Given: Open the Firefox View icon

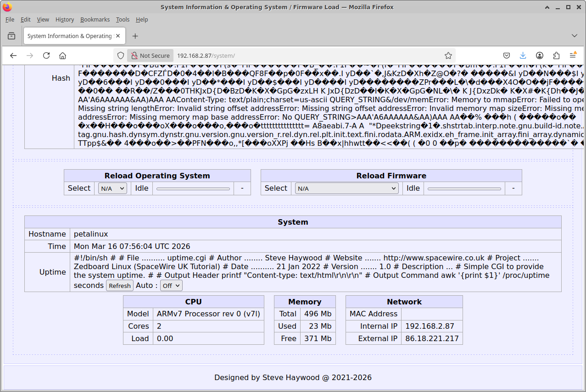Looking at the screenshot, I should pyautogui.click(x=11, y=36).
